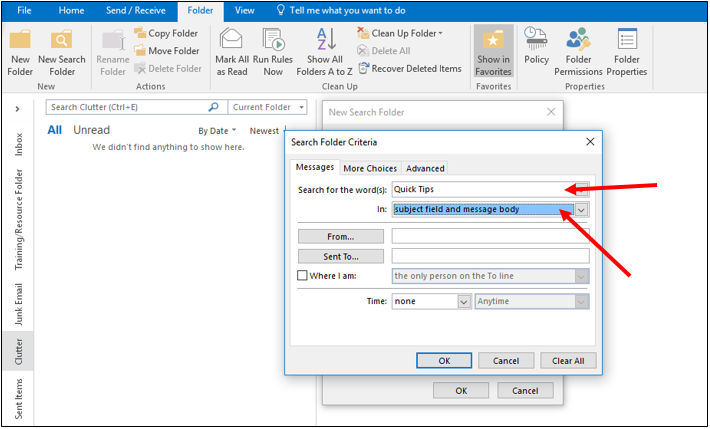Switch to the More Choices tab
Image resolution: width=710 pixels, height=429 pixels.
point(370,168)
